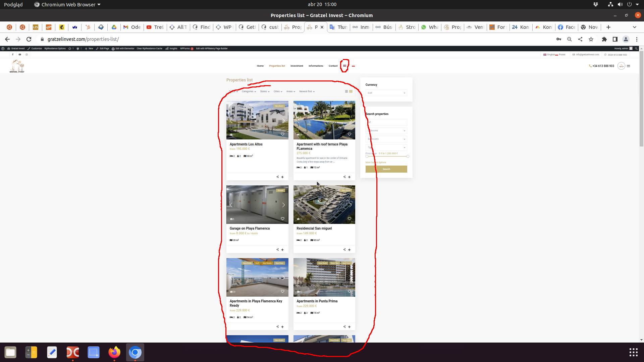Go to the Contact menu item
Viewport: 644px width, 362px height.
click(x=333, y=66)
